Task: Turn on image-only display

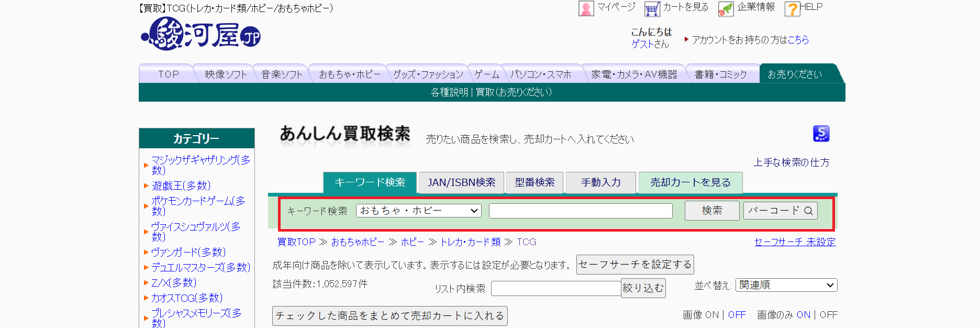Action: [803, 315]
